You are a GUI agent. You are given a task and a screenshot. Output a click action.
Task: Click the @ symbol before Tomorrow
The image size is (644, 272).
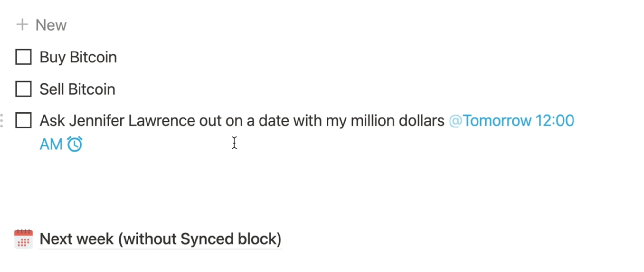pyautogui.click(x=455, y=121)
